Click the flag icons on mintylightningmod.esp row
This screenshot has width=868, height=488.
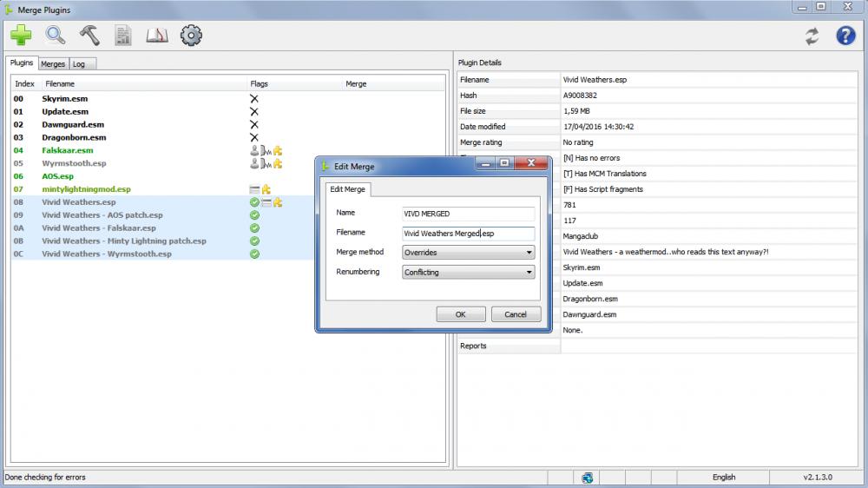click(260, 189)
